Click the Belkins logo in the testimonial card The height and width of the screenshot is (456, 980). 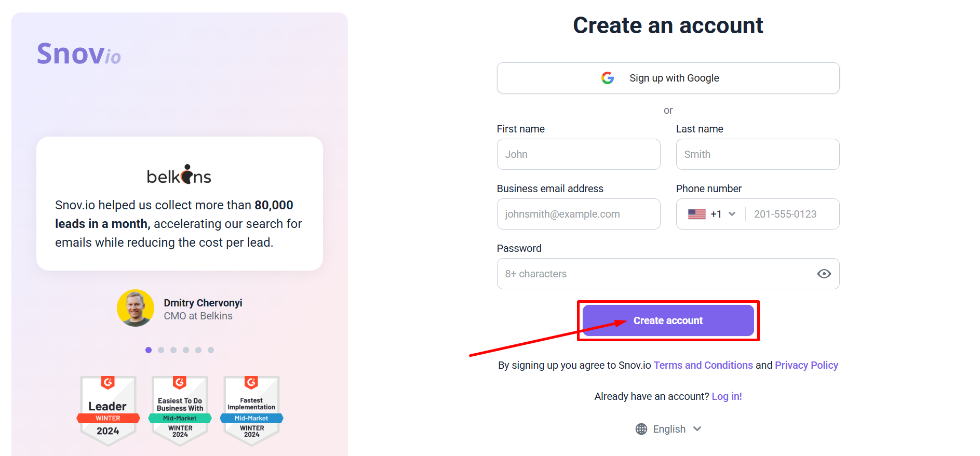coord(179,175)
